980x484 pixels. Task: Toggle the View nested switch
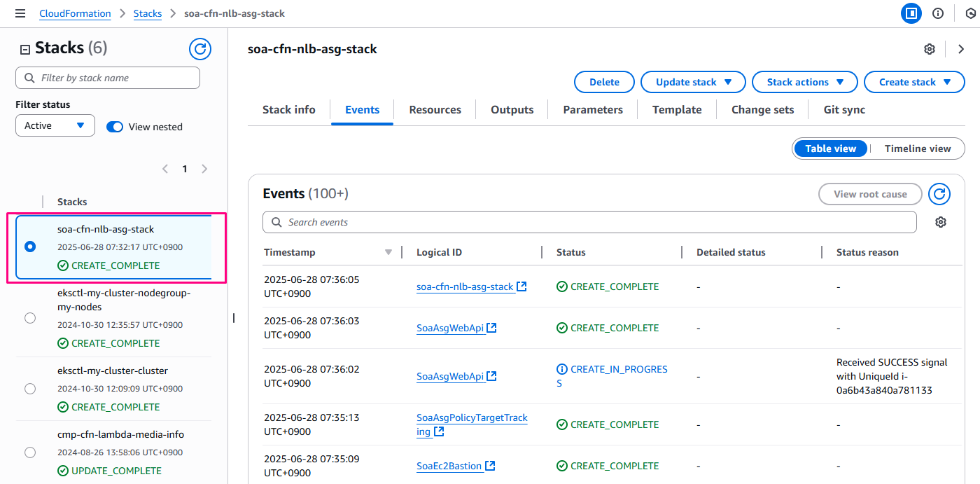115,127
